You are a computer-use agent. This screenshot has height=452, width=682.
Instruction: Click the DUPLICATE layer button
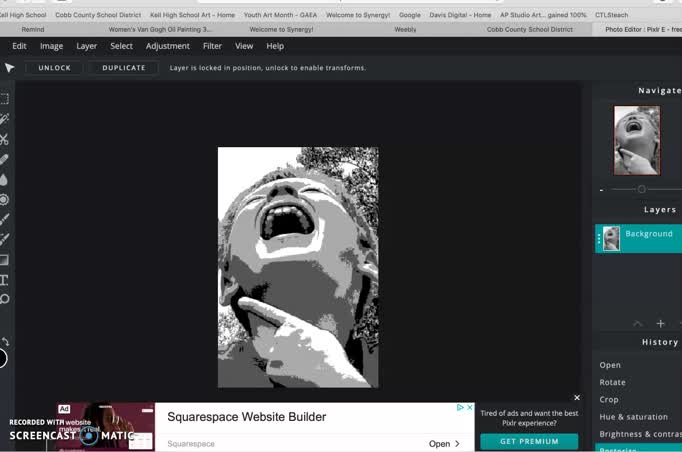124,68
